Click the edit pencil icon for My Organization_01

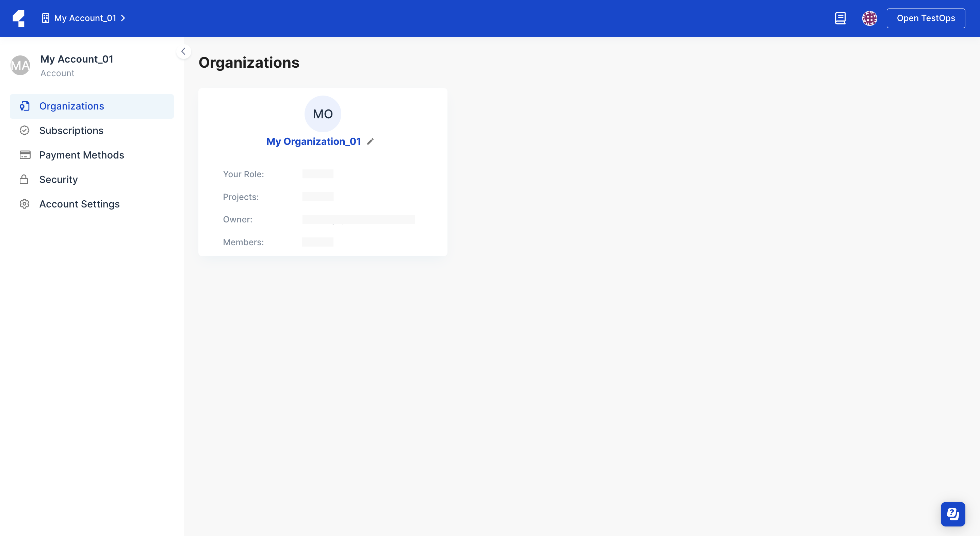click(371, 141)
